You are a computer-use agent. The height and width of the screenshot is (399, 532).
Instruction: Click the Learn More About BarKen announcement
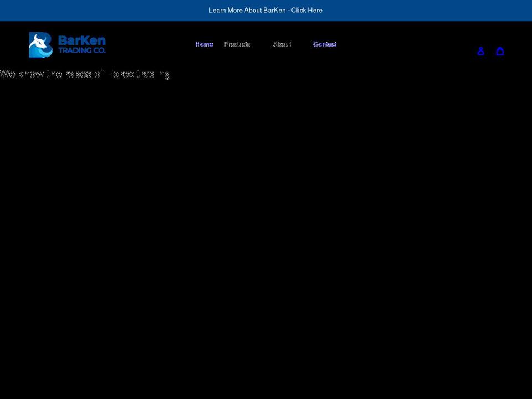click(265, 10)
